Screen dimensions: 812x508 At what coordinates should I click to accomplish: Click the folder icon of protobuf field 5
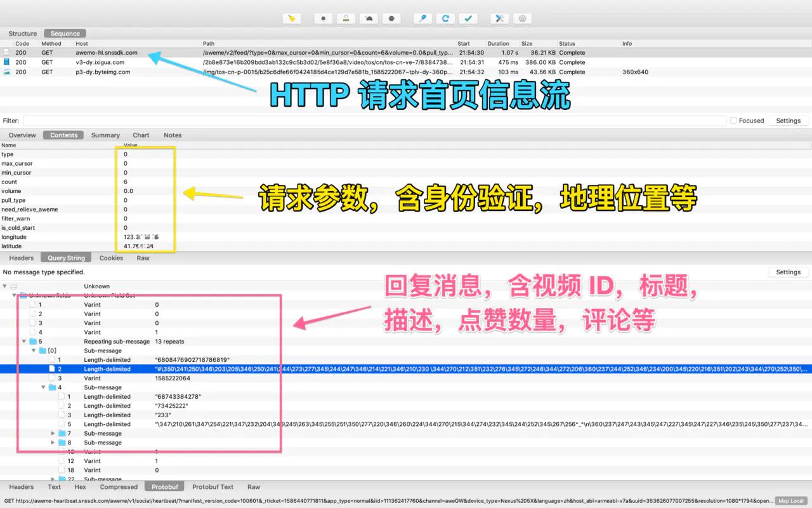33,342
